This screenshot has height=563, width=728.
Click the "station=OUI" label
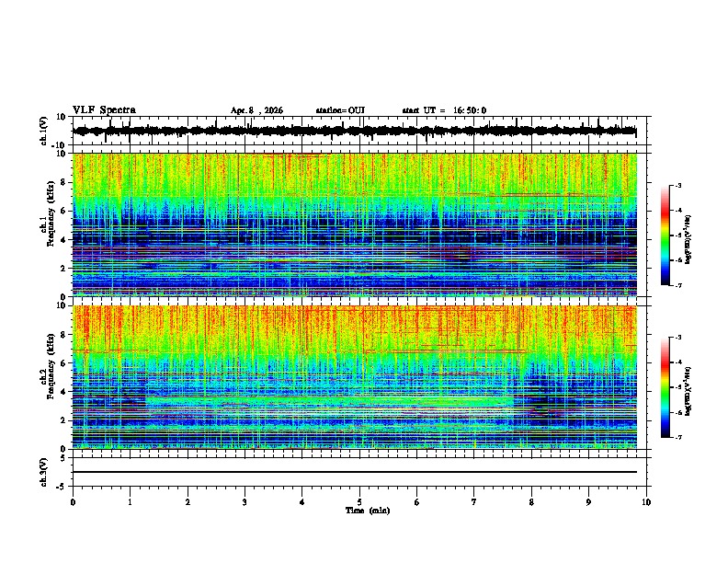click(340, 110)
